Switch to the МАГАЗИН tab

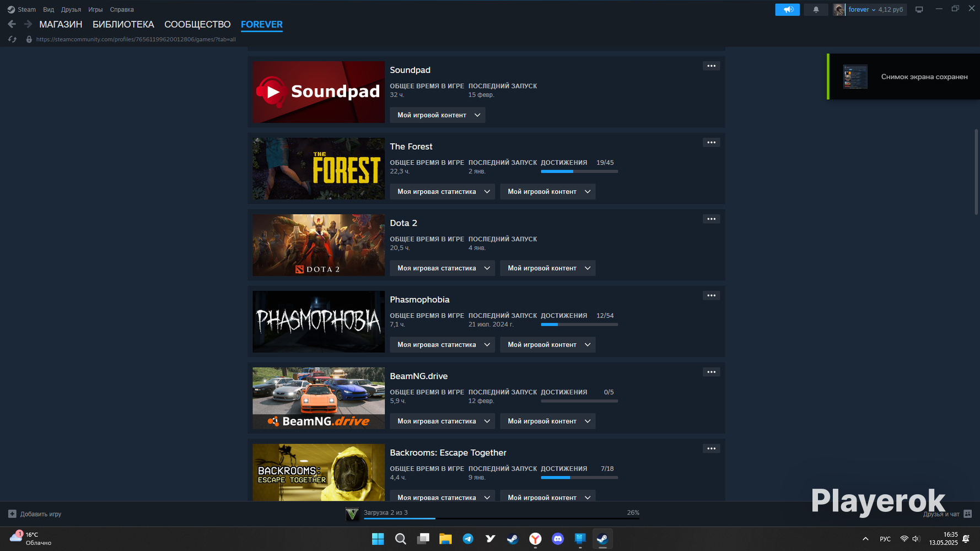pos(61,24)
